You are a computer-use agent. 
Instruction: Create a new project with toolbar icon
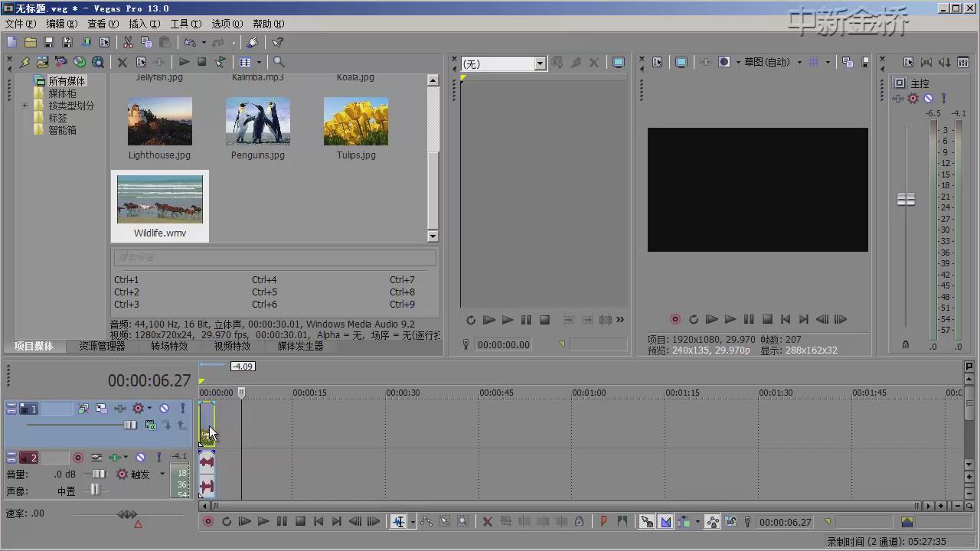click(x=11, y=43)
